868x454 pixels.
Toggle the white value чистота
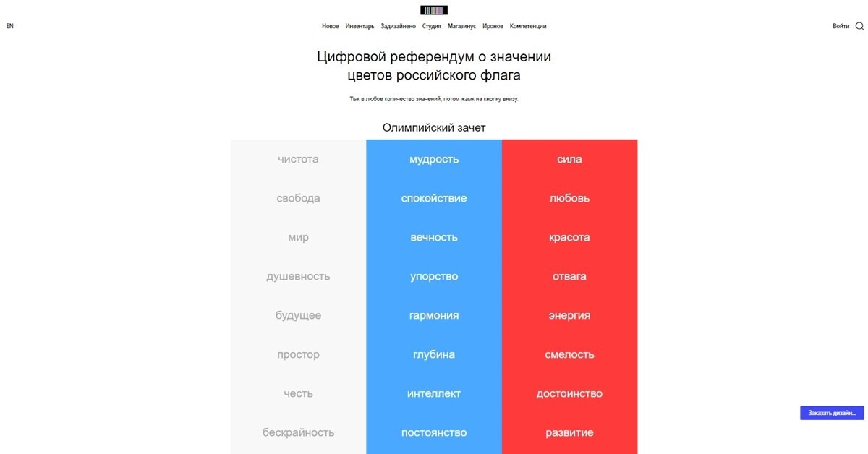coord(298,159)
